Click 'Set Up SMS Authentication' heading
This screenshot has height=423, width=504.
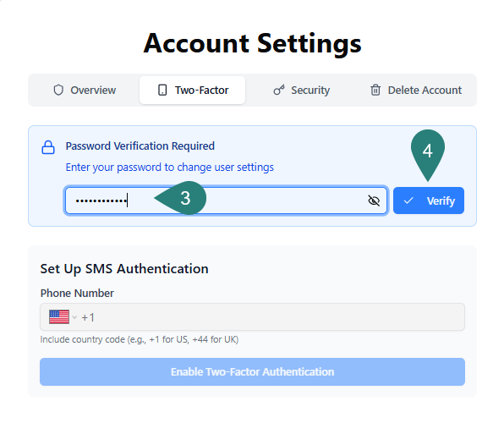click(124, 269)
